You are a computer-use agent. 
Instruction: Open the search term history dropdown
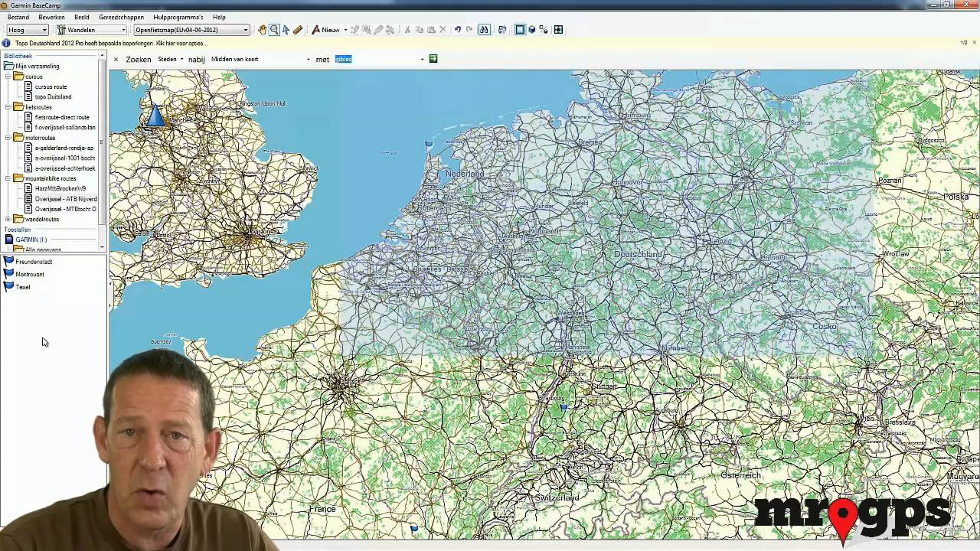click(x=422, y=59)
